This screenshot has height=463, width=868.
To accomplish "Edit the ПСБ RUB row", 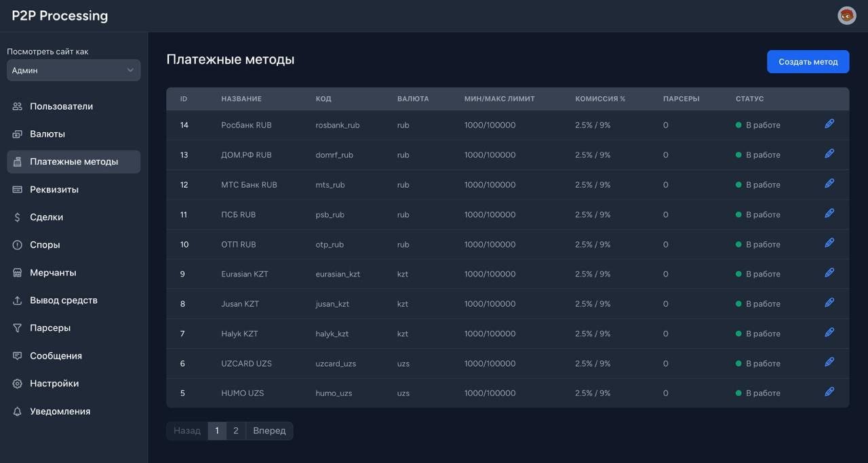I will pos(829,214).
